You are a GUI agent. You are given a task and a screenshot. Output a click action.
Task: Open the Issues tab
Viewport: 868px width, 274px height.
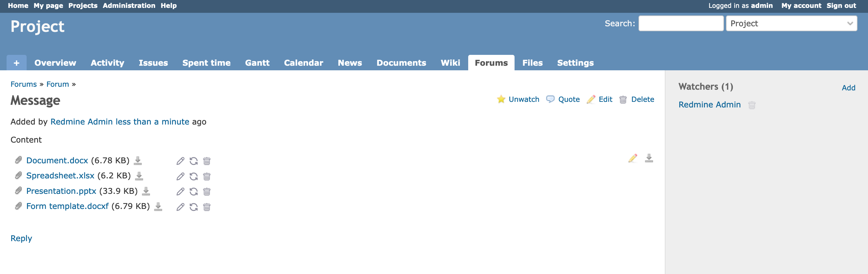(153, 63)
